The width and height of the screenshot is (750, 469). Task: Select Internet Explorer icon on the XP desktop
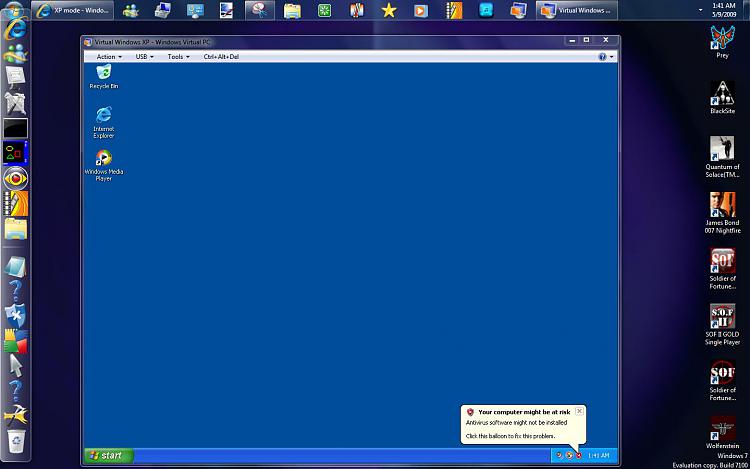103,122
